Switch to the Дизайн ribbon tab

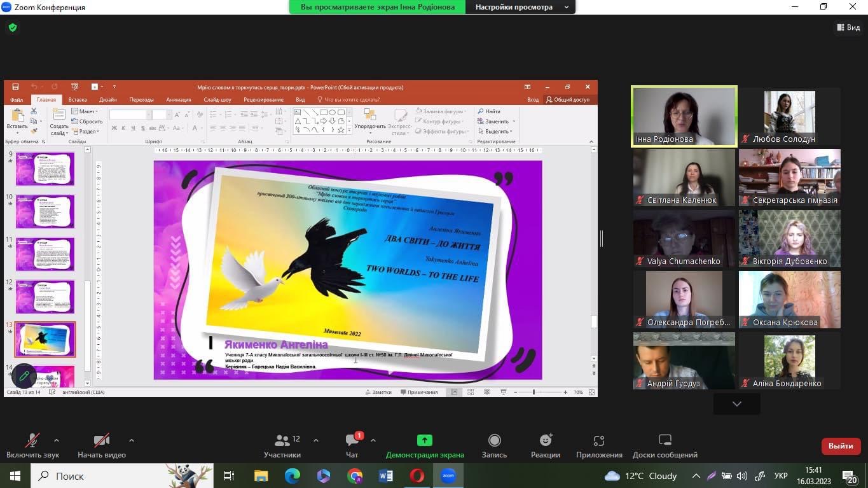point(107,100)
